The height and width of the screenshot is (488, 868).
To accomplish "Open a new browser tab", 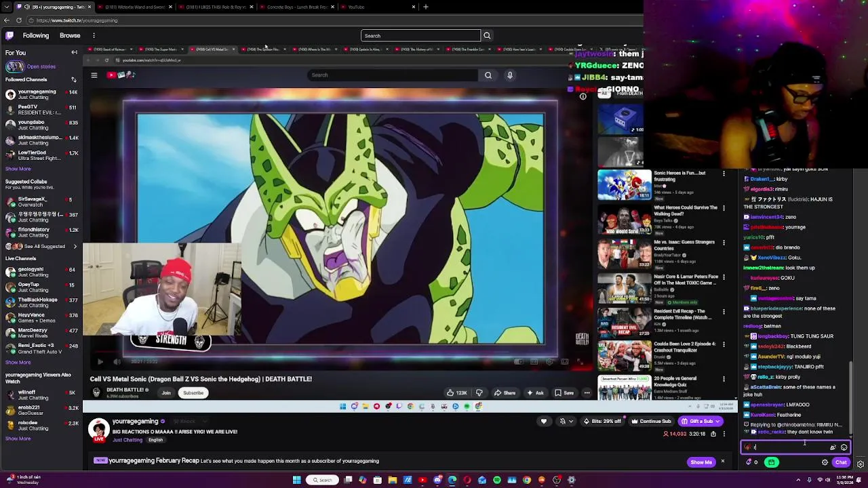I will click(x=426, y=7).
